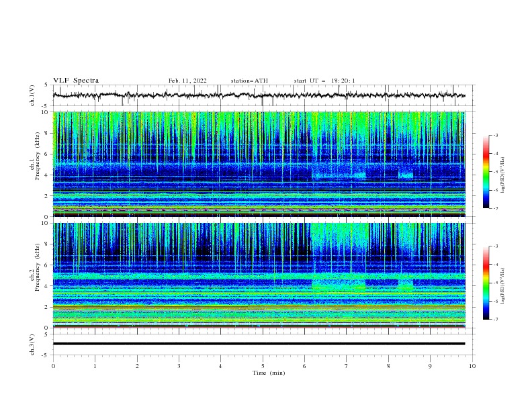
Task: Click the "-5" tick on the ch.1(V) axis
Action: 46,106
